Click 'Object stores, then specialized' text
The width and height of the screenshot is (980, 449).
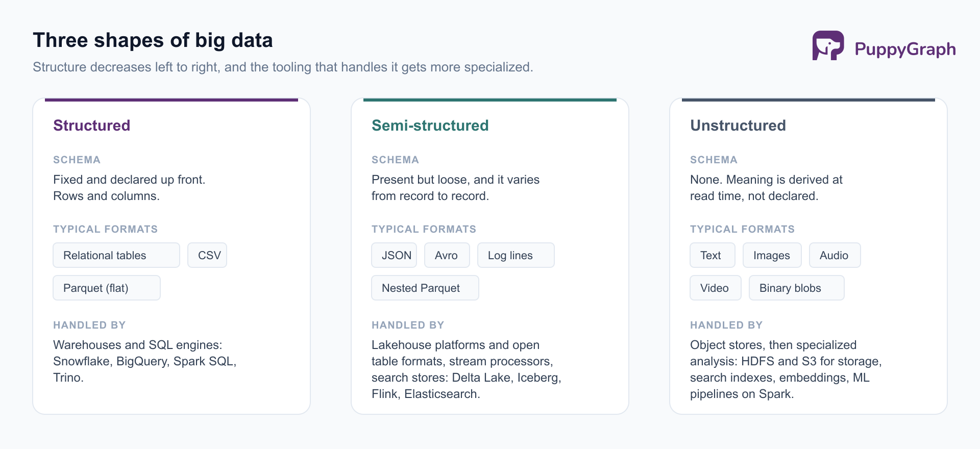click(x=773, y=345)
